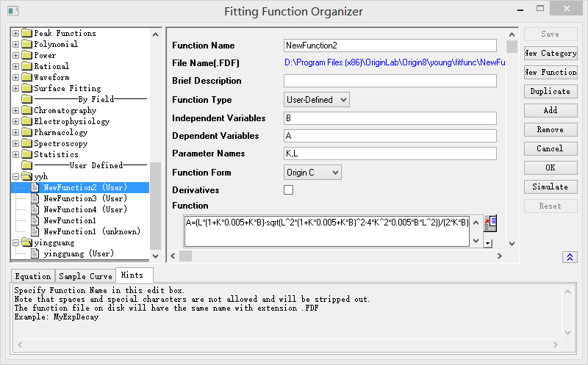
Task: Collapse the yyh user category
Action: click(16, 176)
